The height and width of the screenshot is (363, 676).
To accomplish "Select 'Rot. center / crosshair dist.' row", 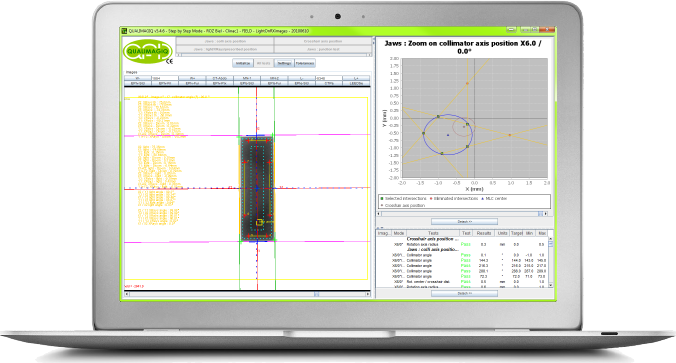I will pos(462,282).
